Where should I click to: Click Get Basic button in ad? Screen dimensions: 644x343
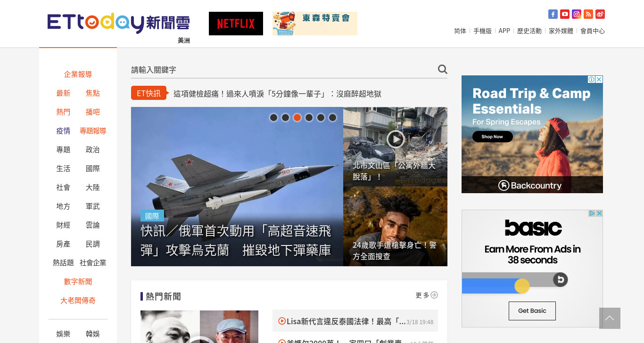pos(532,311)
